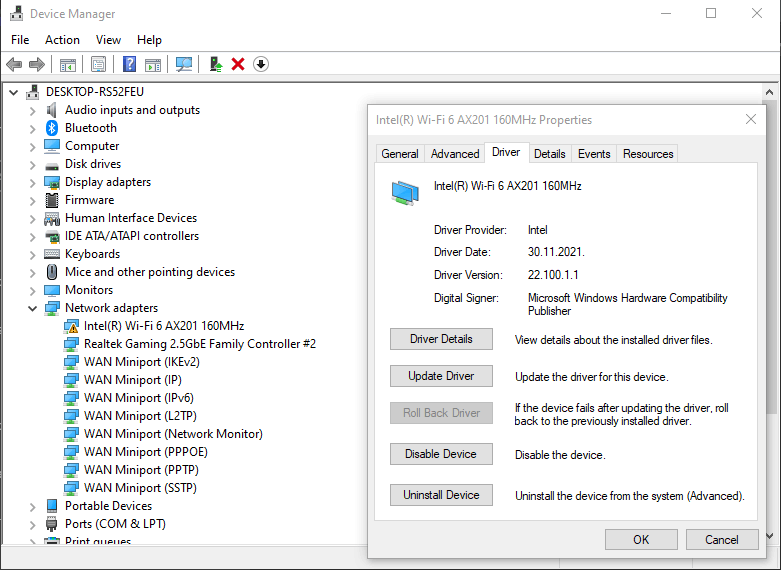Expand the Bluetooth category chevron
The image size is (781, 570).
tap(32, 129)
